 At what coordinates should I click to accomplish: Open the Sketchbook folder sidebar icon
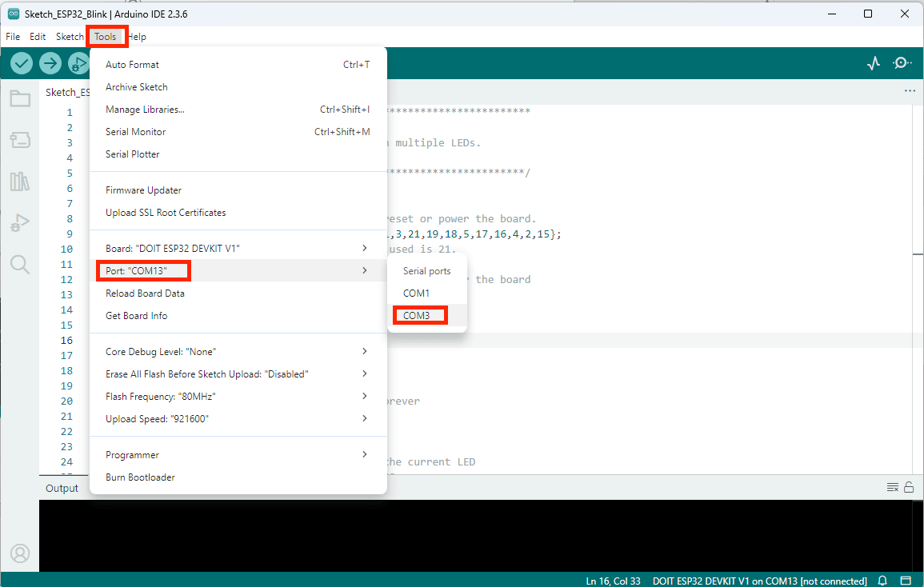click(x=20, y=98)
